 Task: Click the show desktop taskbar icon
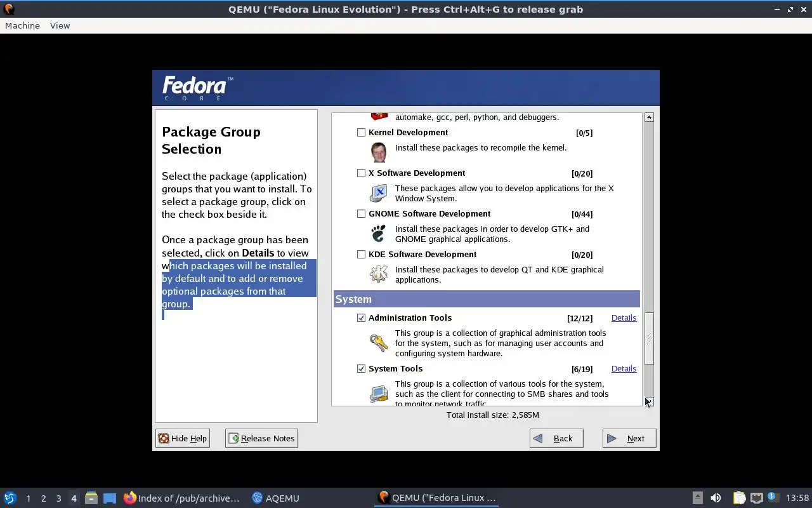coord(110,498)
